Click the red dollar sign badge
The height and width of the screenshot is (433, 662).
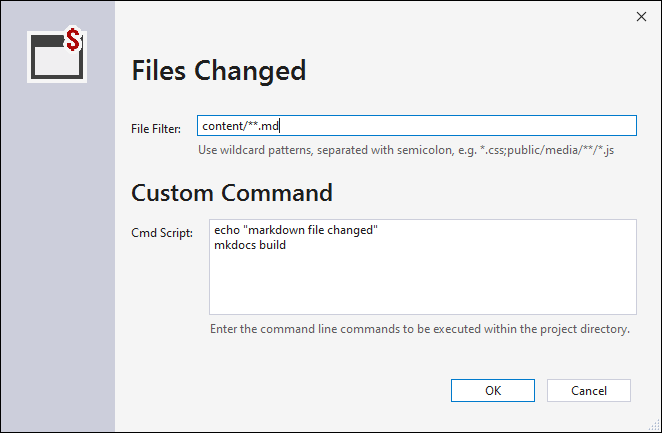(73, 39)
